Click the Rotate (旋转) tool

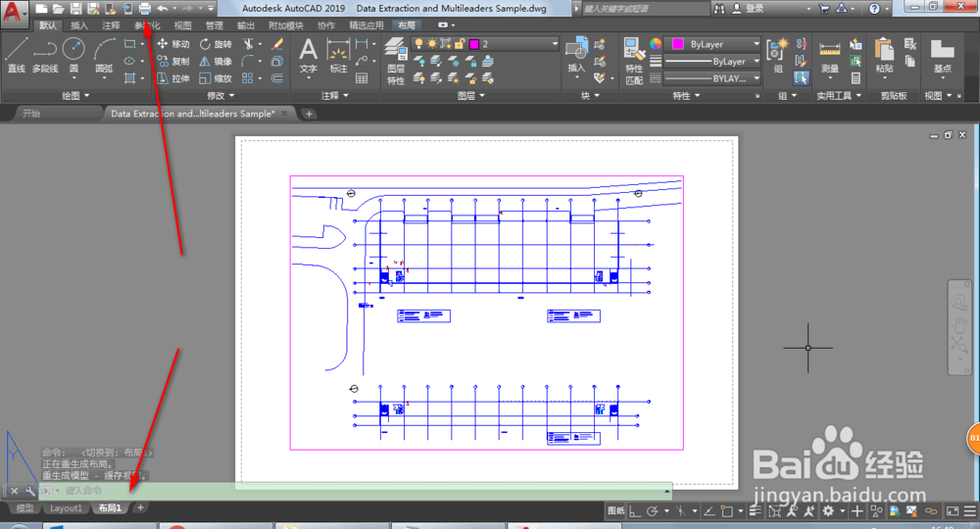coord(216,44)
